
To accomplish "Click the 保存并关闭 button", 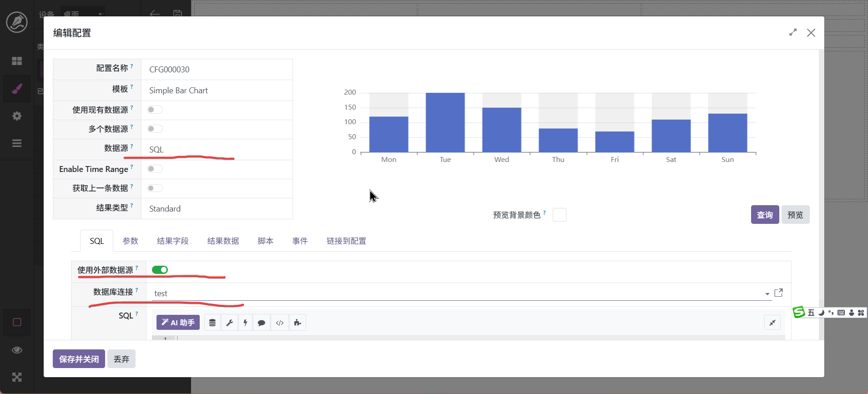I will [x=79, y=359].
